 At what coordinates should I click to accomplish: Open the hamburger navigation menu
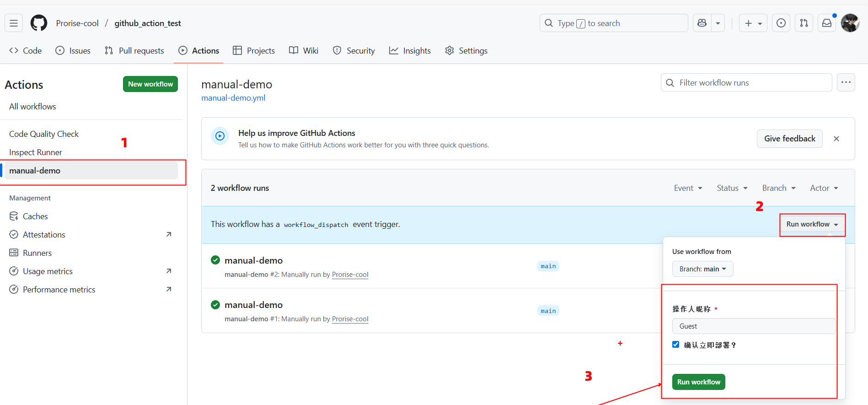[14, 23]
